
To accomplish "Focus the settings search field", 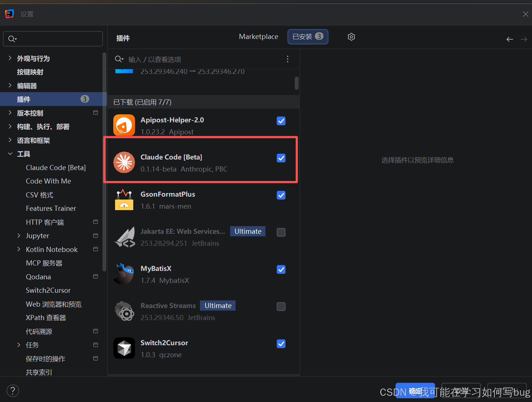I will 53,39.
